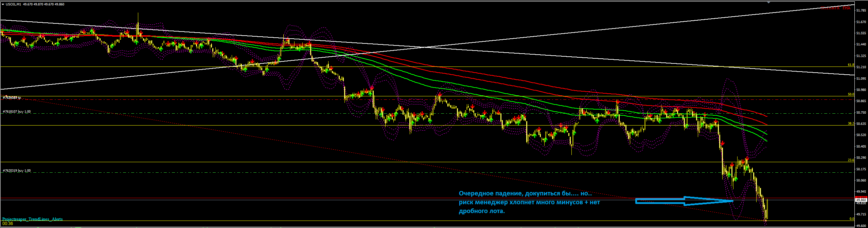Click price scale value 49.600

(x=861, y=226)
